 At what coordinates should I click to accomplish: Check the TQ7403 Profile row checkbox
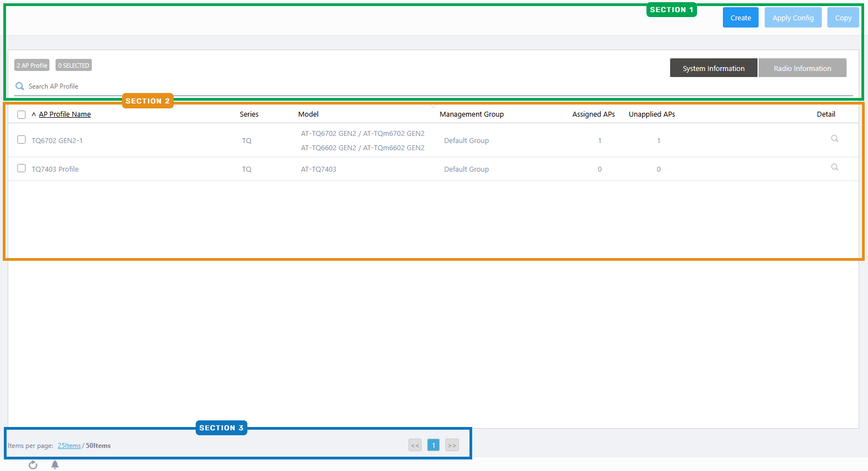21,168
